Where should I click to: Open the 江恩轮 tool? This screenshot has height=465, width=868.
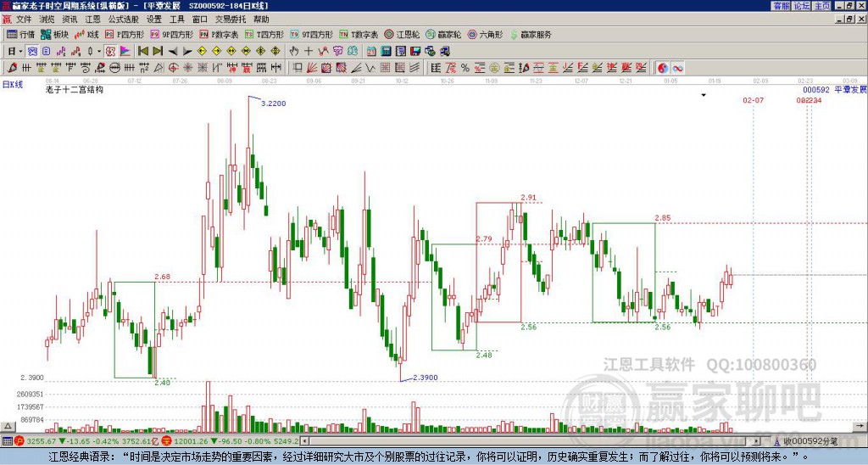pos(402,34)
